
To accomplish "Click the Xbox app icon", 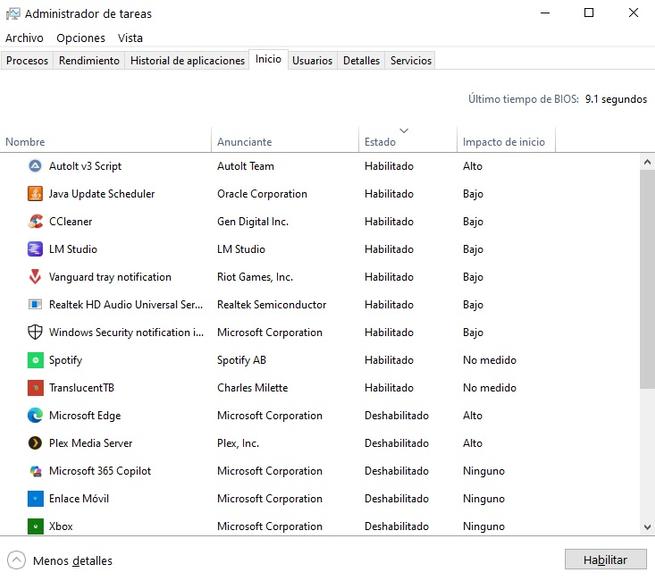I will click(35, 526).
